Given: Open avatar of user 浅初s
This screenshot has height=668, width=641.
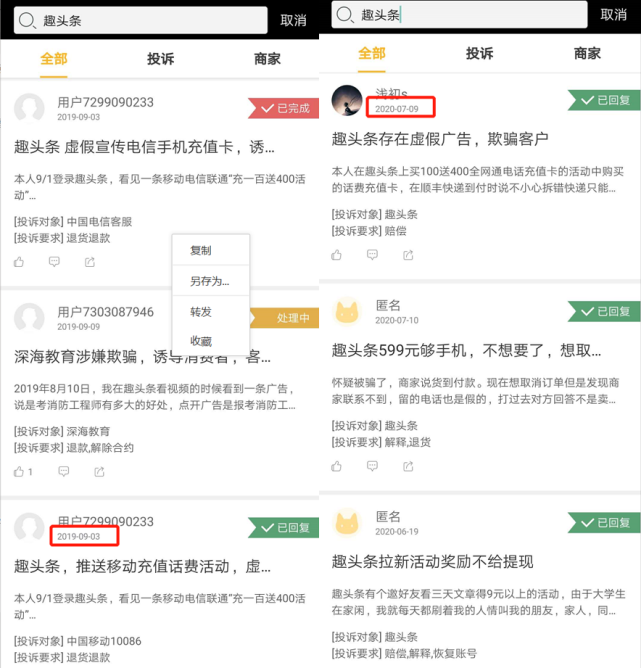Looking at the screenshot, I should pos(347,101).
